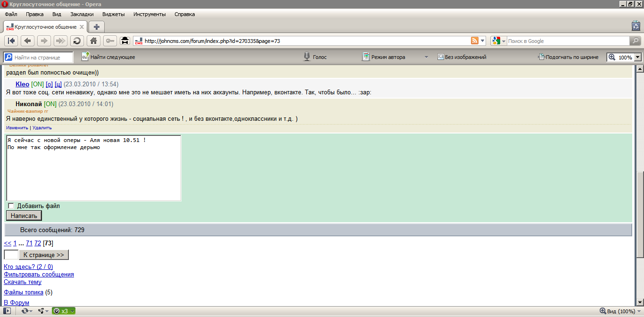Toggle the panel button in status bar
This screenshot has width=644, height=317.
(x=8, y=311)
